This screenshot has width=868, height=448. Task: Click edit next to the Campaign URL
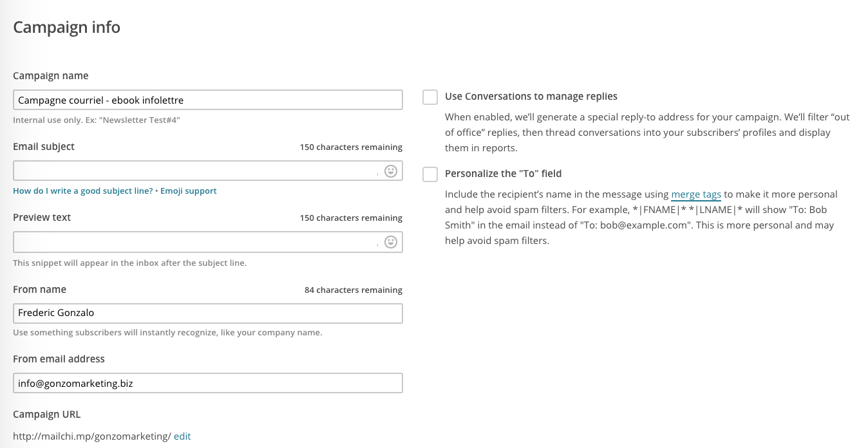[x=182, y=436]
